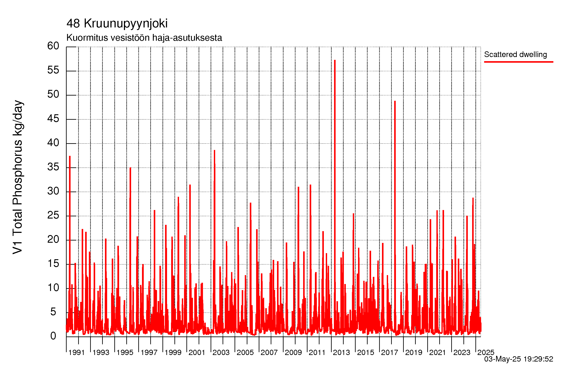Click the y-axis value 25
This screenshot has width=588, height=370.
pos(53,215)
